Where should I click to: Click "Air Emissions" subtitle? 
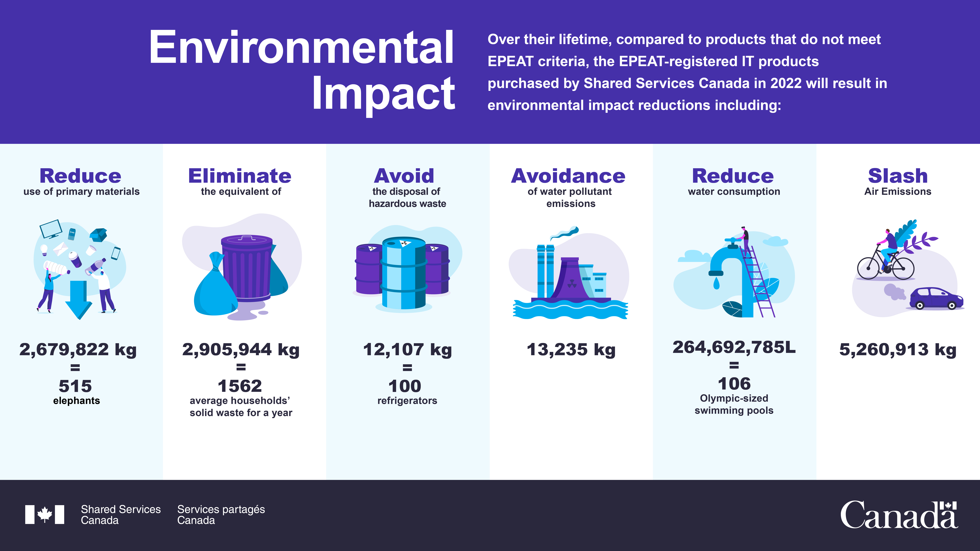coord(898,192)
